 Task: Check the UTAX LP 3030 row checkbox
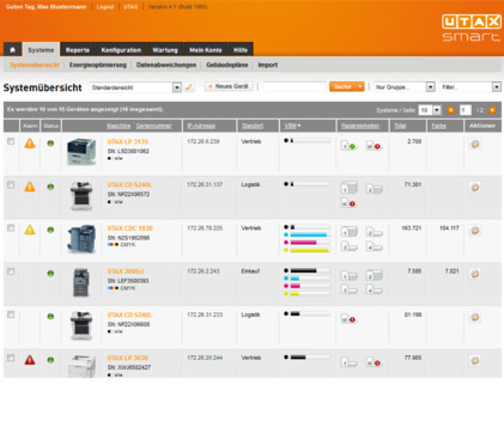(x=11, y=357)
